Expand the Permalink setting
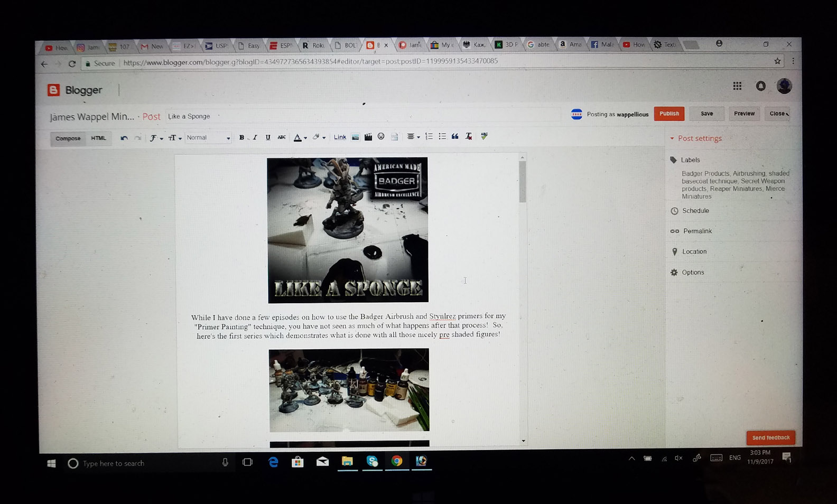The image size is (837, 504). coord(691,231)
